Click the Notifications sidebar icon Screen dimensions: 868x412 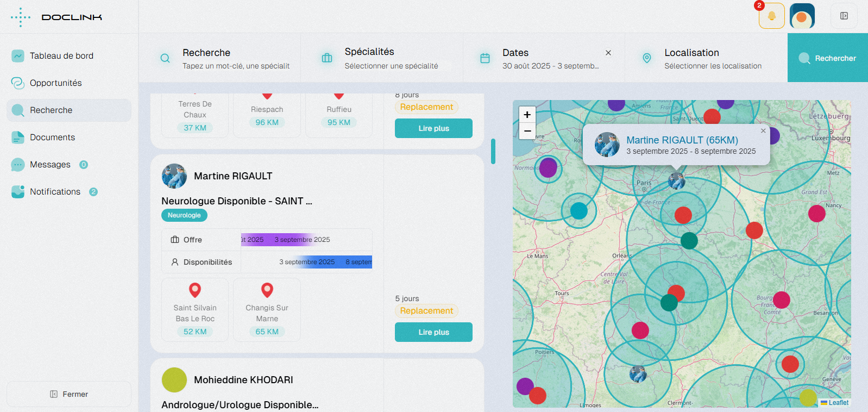pyautogui.click(x=18, y=191)
